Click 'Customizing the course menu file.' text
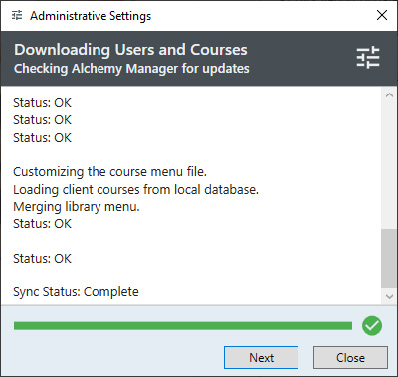Image resolution: width=398 pixels, height=377 pixels. click(110, 172)
